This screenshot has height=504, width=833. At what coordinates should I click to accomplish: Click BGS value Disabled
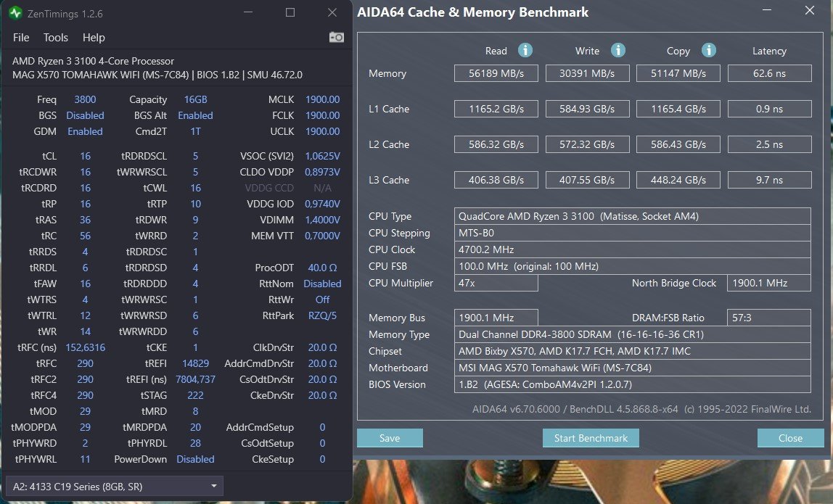(85, 115)
